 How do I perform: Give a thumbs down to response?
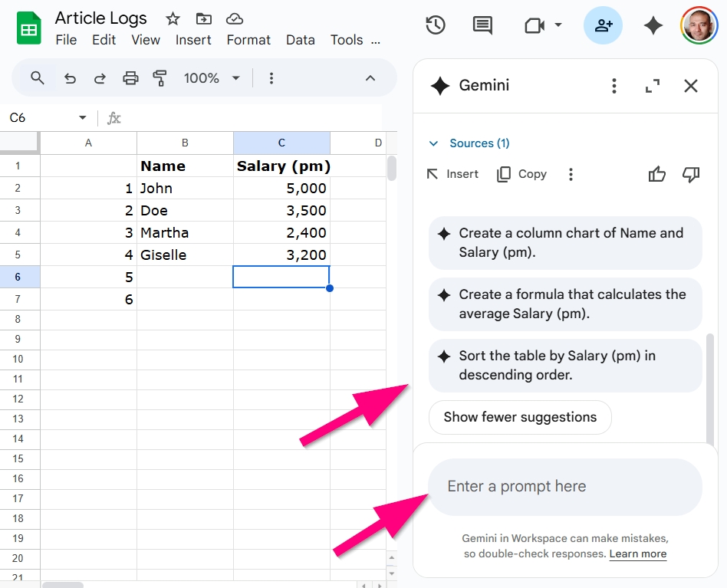(691, 174)
